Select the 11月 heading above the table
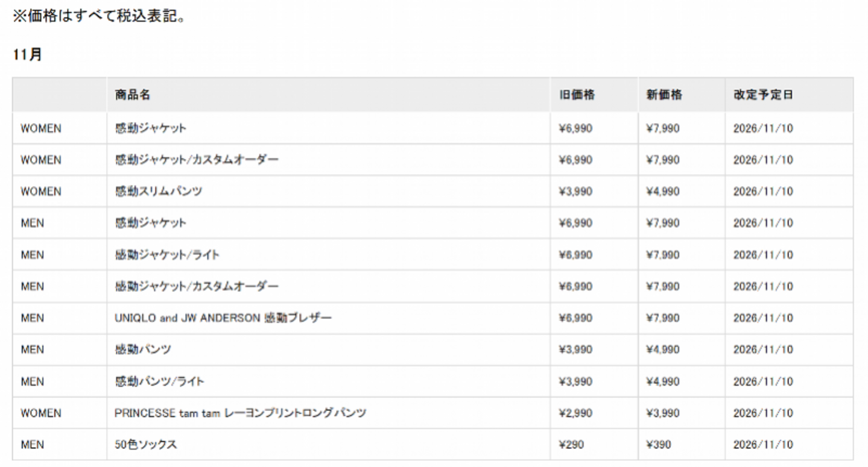Screen dimensions: 868x467 pyautogui.click(x=27, y=54)
